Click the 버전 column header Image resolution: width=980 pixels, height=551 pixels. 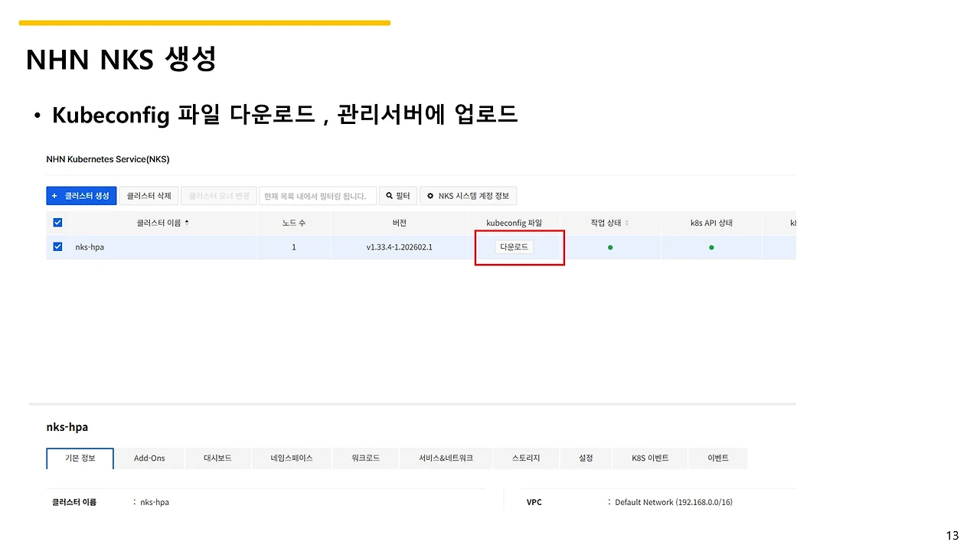click(x=399, y=223)
